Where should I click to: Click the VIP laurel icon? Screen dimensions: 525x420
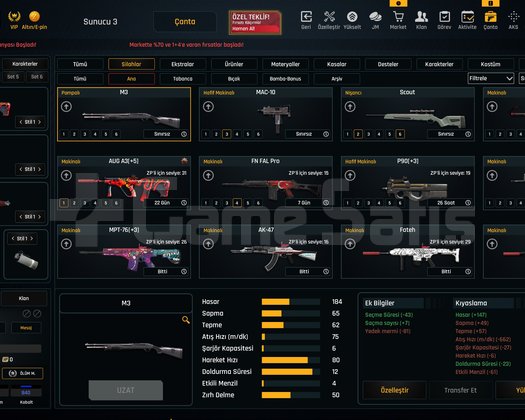(x=14, y=16)
